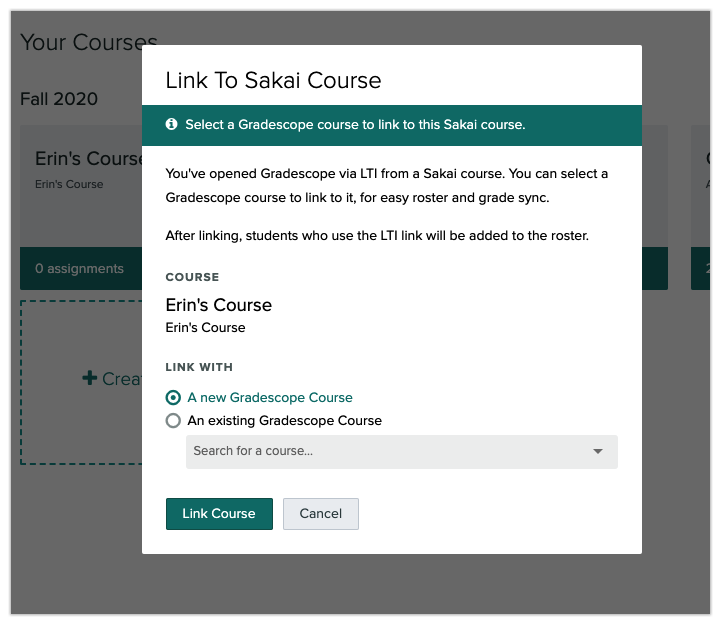
Task: Click the 'Your Courses' page heading
Action: [89, 42]
